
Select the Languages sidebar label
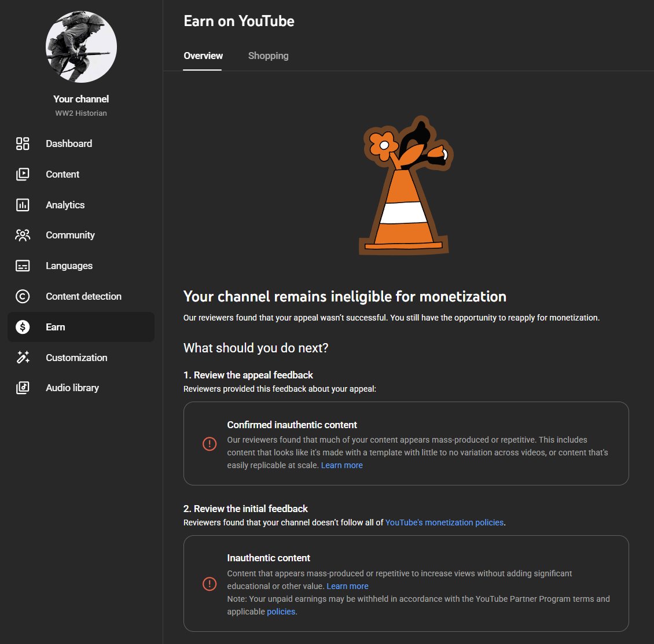[69, 266]
